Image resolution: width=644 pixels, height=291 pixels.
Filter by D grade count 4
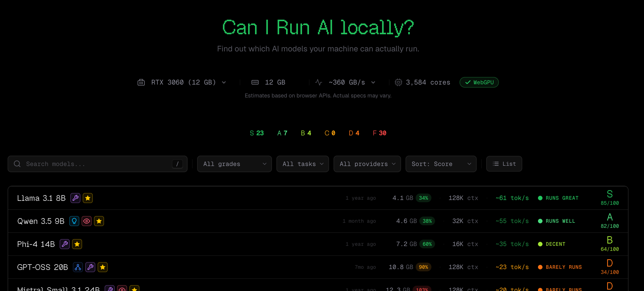tap(354, 133)
